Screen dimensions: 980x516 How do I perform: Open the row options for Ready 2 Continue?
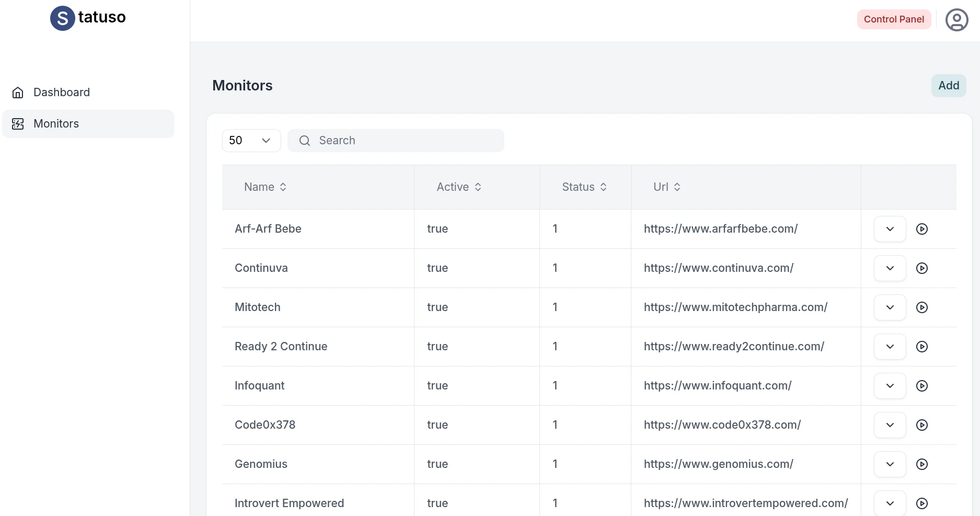point(889,346)
